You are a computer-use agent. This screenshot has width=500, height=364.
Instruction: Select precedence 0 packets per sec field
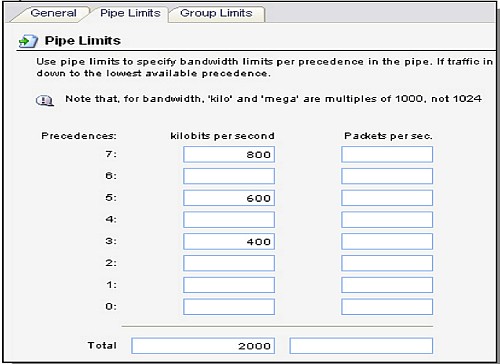(x=387, y=307)
